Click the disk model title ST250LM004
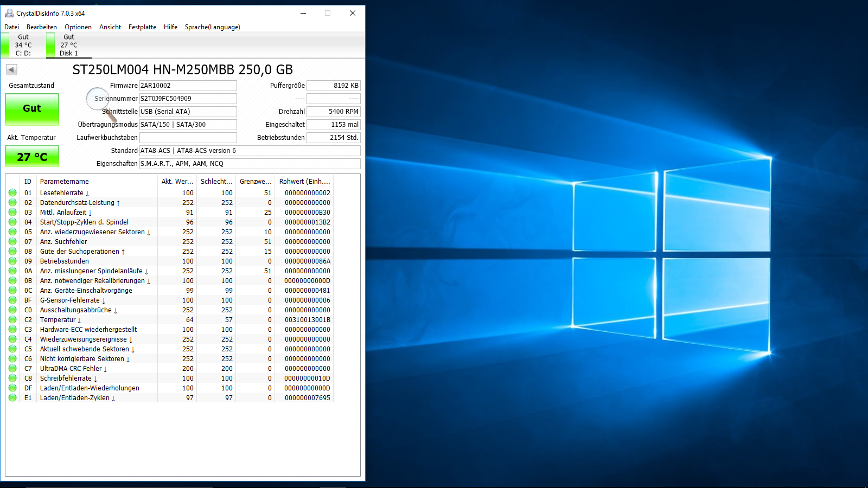The width and height of the screenshot is (868, 488). [x=183, y=69]
